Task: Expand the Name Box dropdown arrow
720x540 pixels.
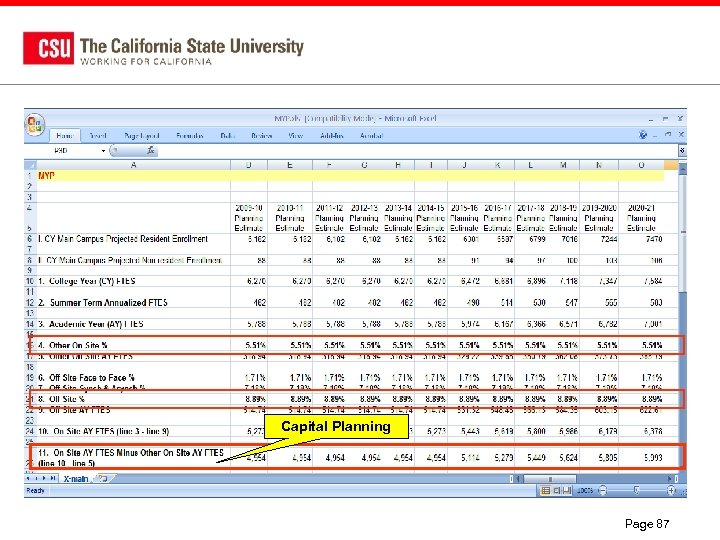Action: (x=103, y=151)
